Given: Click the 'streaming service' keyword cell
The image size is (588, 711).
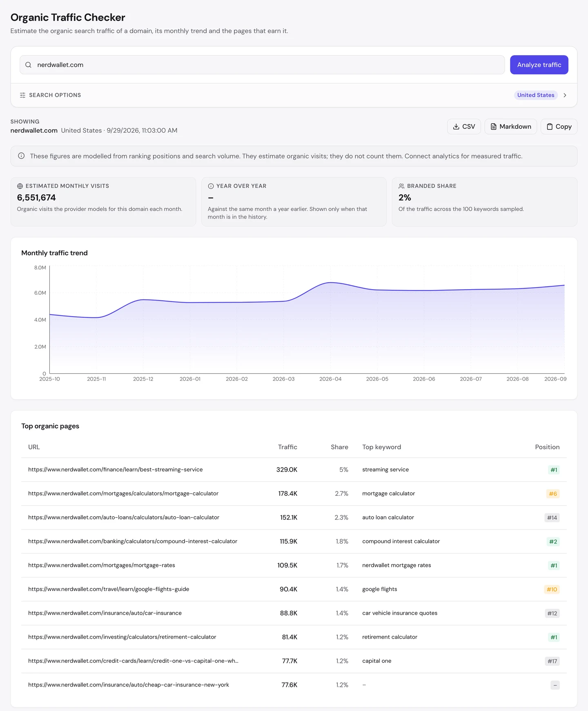Looking at the screenshot, I should point(385,470).
